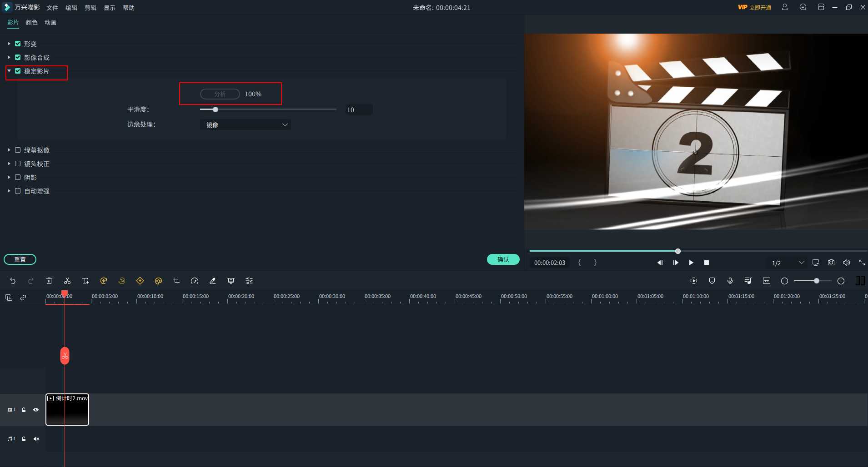Open the speed adjustment icon
The height and width of the screenshot is (467, 868).
point(195,281)
